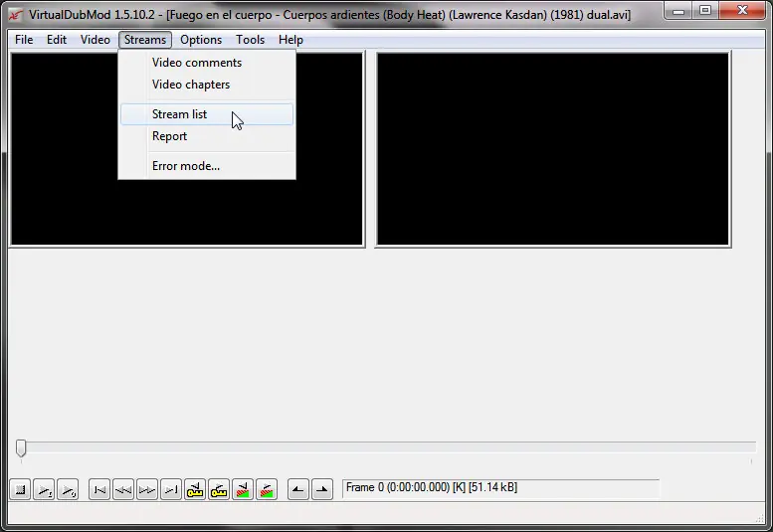Click the VirtualDubMod app icon in the title bar

[x=15, y=15]
